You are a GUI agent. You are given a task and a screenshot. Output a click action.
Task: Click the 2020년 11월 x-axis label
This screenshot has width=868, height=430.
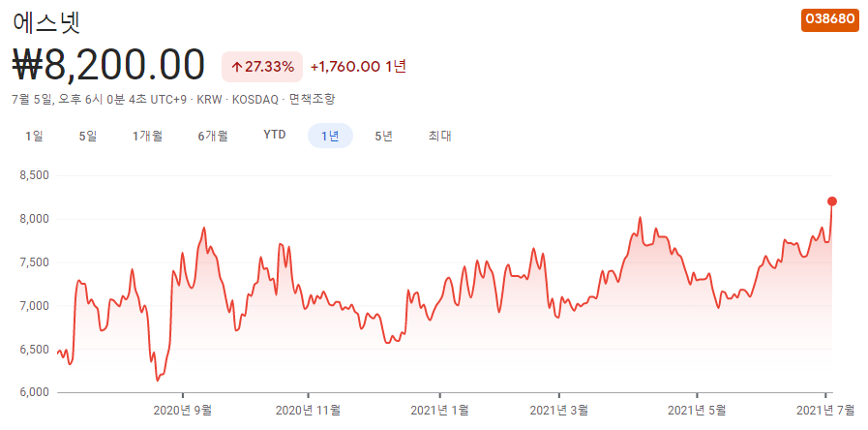click(x=308, y=410)
